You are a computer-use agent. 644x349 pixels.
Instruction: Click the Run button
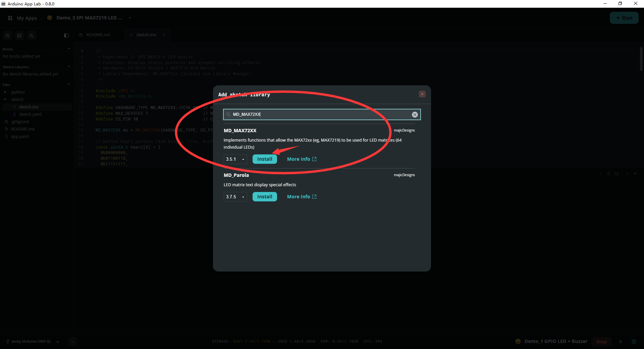pos(624,18)
